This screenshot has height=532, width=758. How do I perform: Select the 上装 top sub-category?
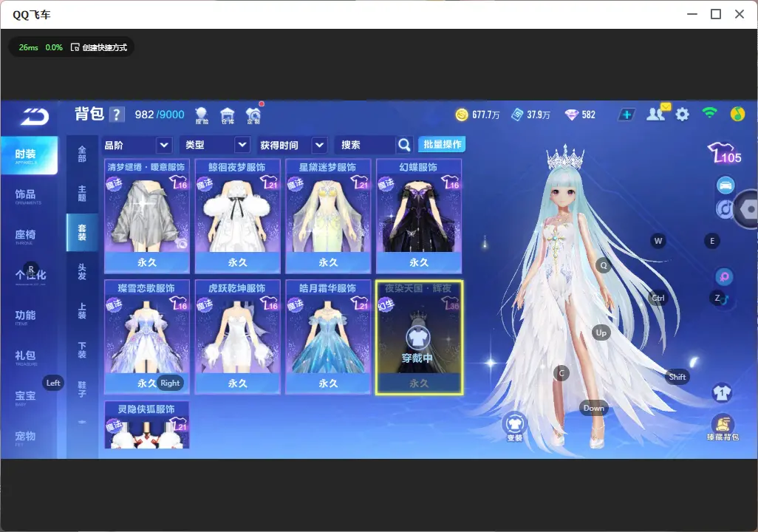82,311
